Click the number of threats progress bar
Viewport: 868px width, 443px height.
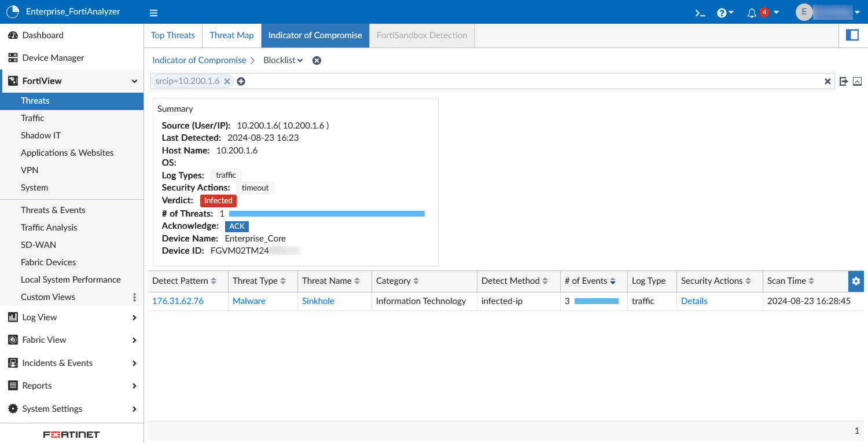[x=327, y=214]
